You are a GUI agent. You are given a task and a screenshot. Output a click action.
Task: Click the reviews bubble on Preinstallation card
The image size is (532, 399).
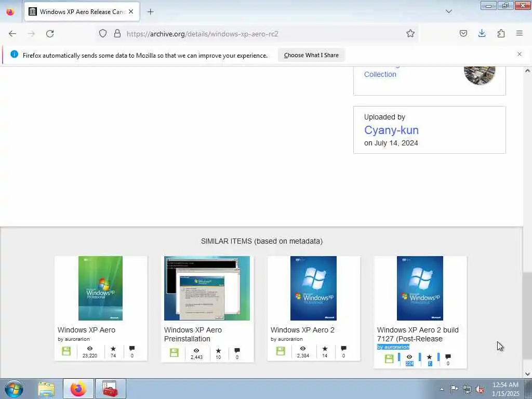click(x=237, y=351)
